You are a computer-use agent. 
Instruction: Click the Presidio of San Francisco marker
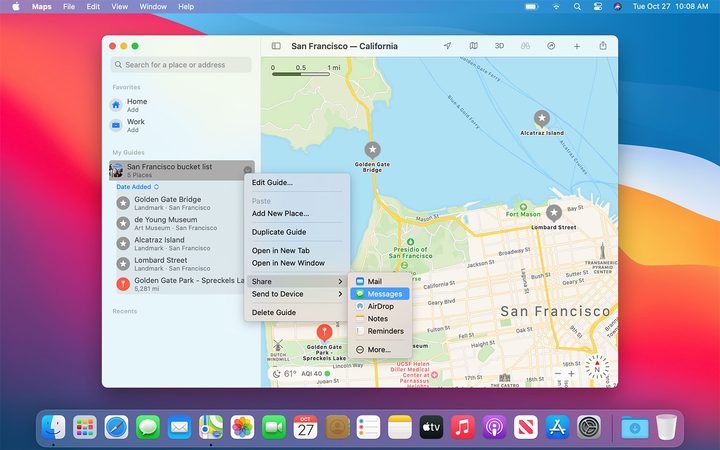[x=410, y=242]
